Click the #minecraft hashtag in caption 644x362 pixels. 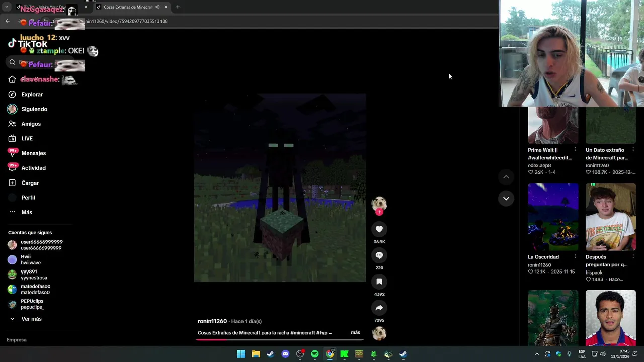click(302, 333)
